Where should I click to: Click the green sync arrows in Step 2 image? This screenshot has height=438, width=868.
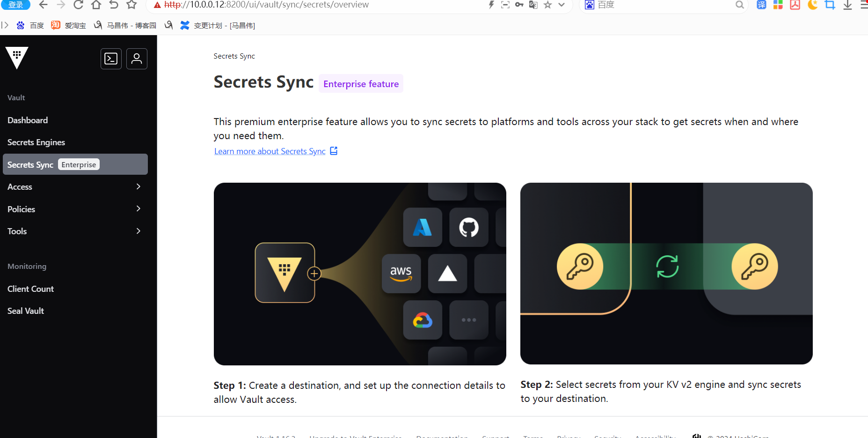pyautogui.click(x=667, y=267)
